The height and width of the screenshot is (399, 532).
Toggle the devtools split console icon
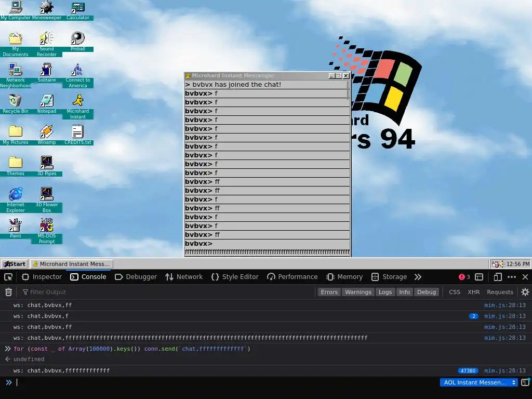(x=479, y=277)
